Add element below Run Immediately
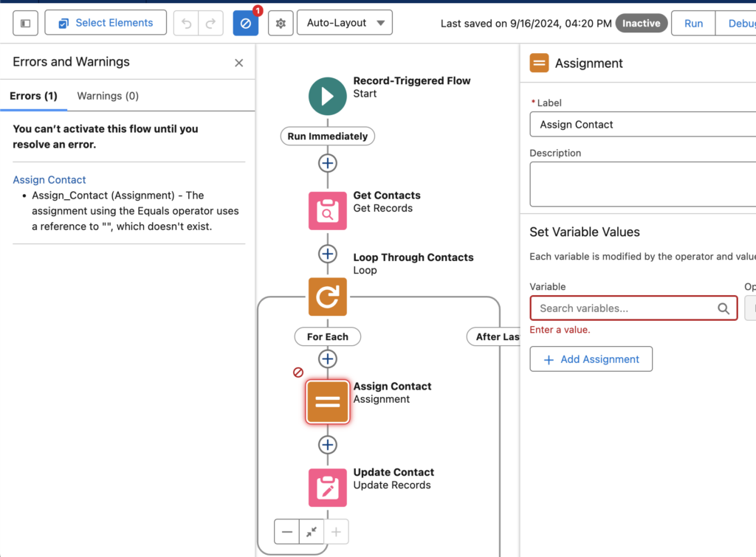Screen dimensions: 756x557 tap(327, 163)
